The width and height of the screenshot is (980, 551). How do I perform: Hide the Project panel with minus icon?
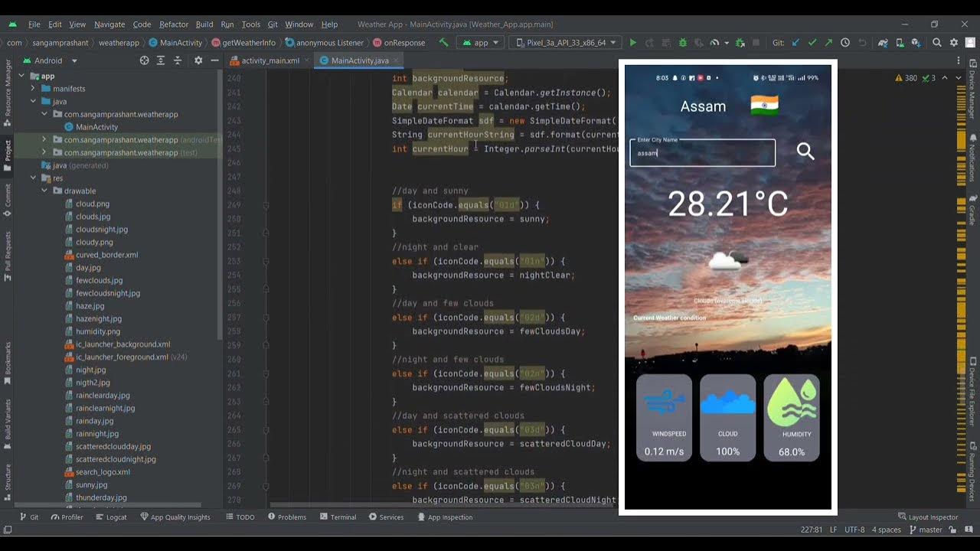pos(214,60)
